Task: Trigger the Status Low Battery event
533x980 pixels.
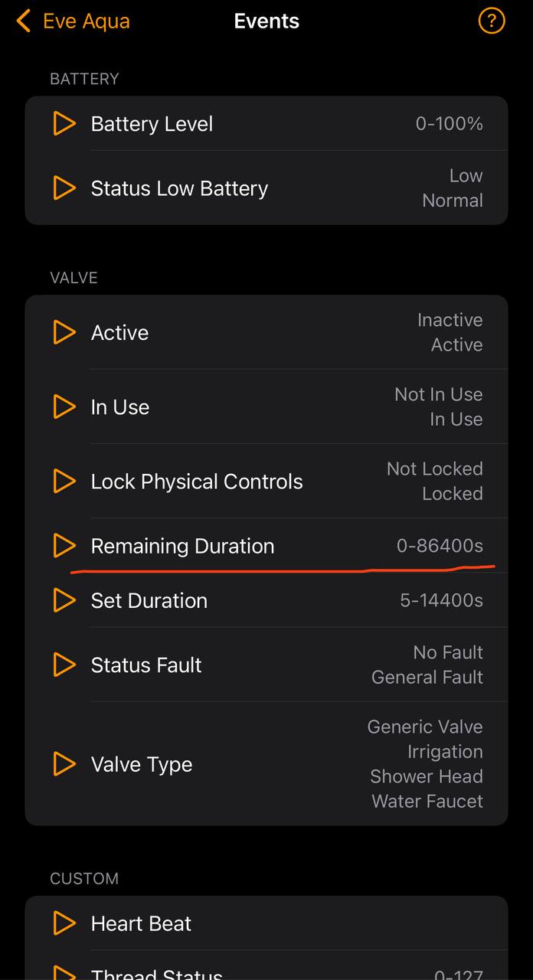Action: point(64,188)
